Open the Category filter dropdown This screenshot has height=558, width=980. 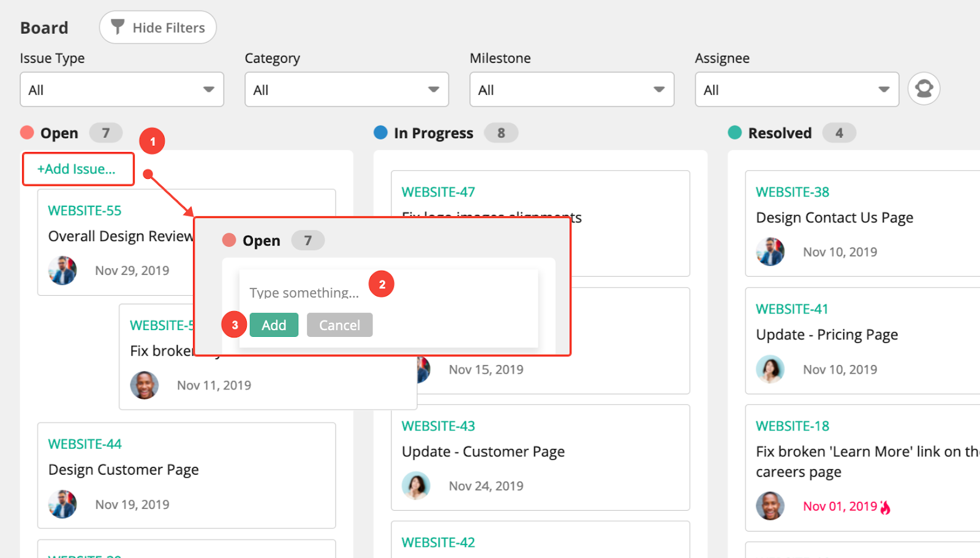pos(346,89)
